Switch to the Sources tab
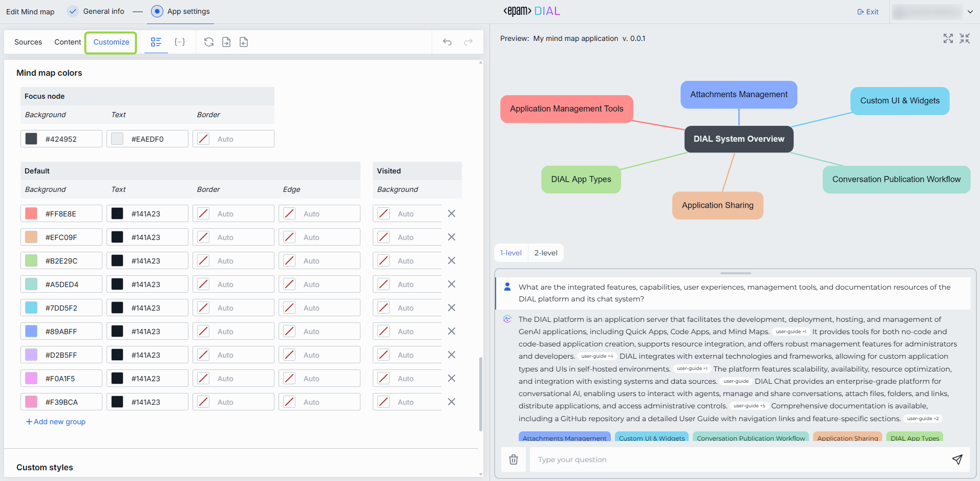Viewport: 980px width, 481px height. pos(28,42)
